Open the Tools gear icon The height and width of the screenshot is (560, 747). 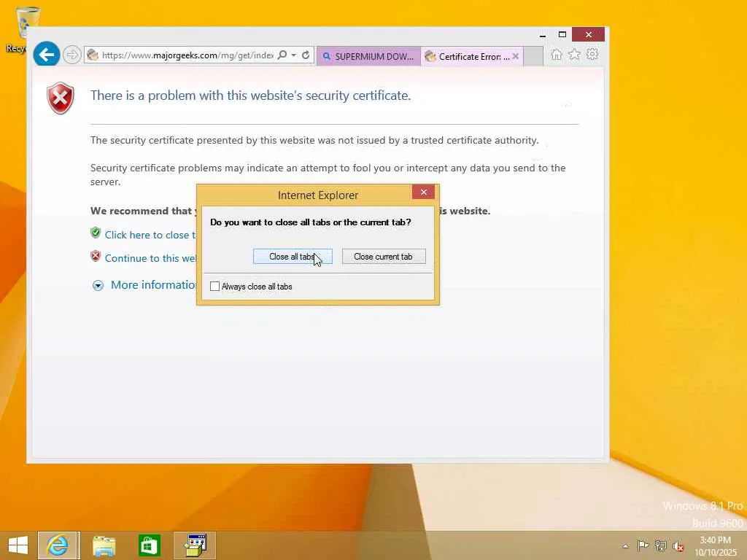[592, 54]
